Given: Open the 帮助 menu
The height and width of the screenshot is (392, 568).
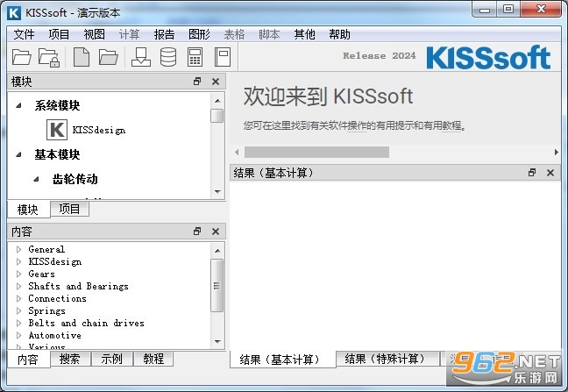Looking at the screenshot, I should pyautogui.click(x=339, y=34).
